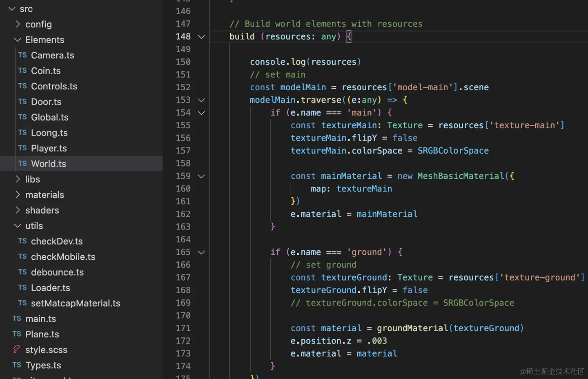Open Camera.ts file
Image resolution: width=588 pixels, height=379 pixels.
point(53,55)
